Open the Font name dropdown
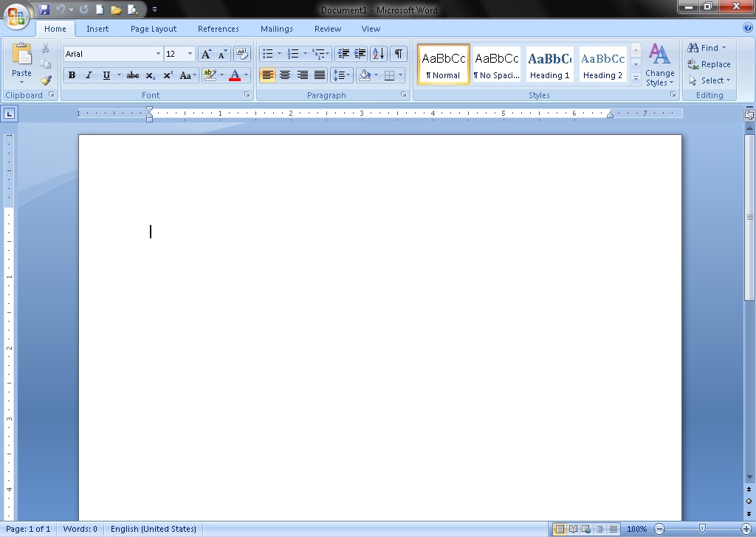This screenshot has width=756, height=537. (x=159, y=54)
